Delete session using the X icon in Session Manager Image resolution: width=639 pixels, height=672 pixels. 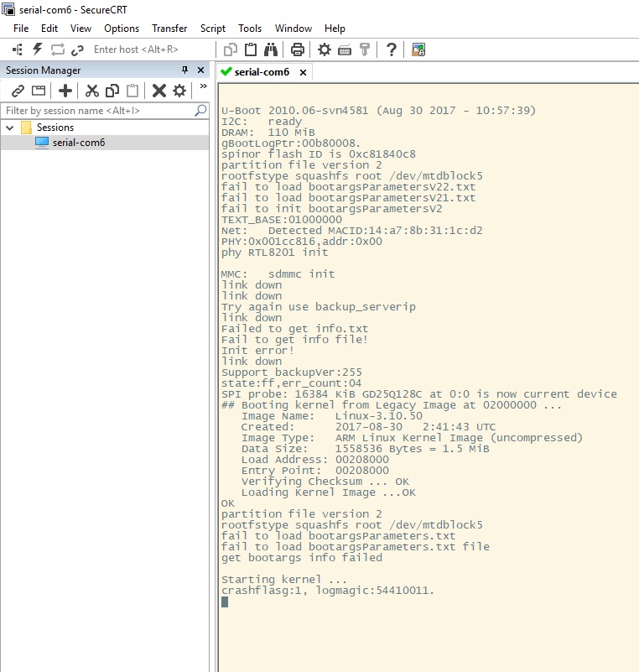(x=158, y=91)
